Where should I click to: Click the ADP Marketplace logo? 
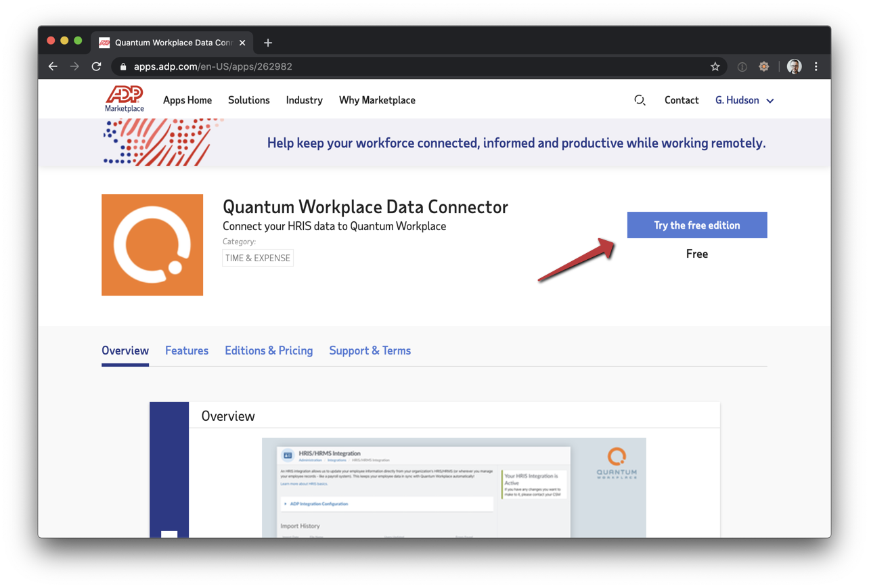[125, 99]
